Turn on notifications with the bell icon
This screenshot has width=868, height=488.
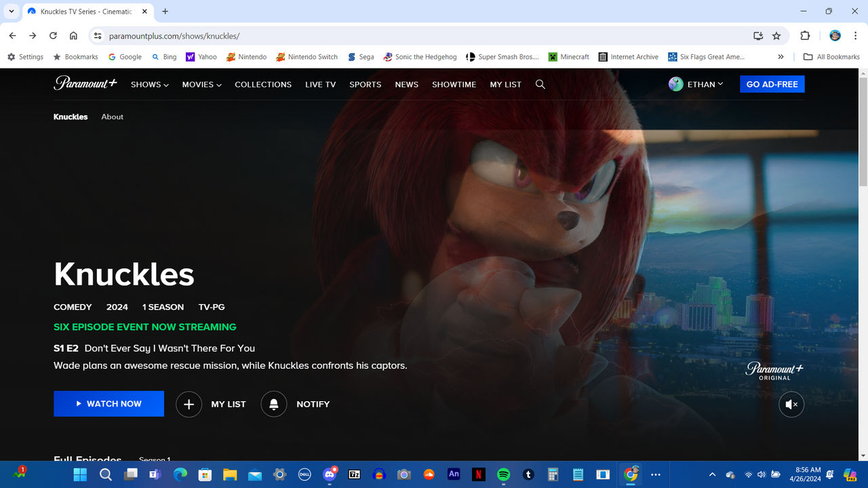(274, 404)
